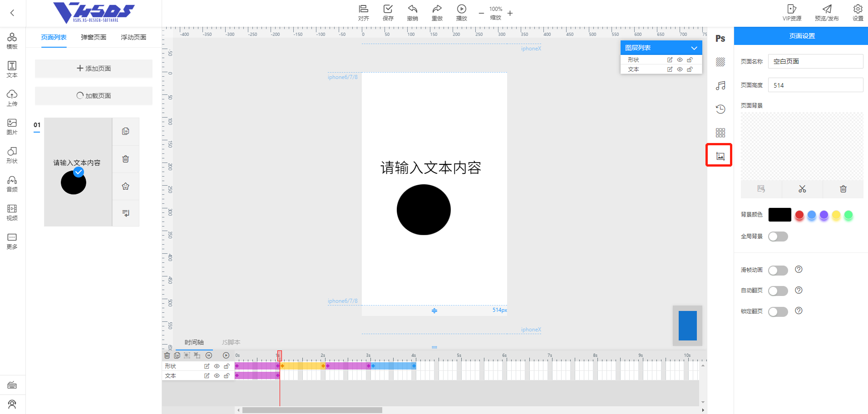This screenshot has width=868, height=414.
Task: Open the diagonal stripes texture icon
Action: [720, 62]
